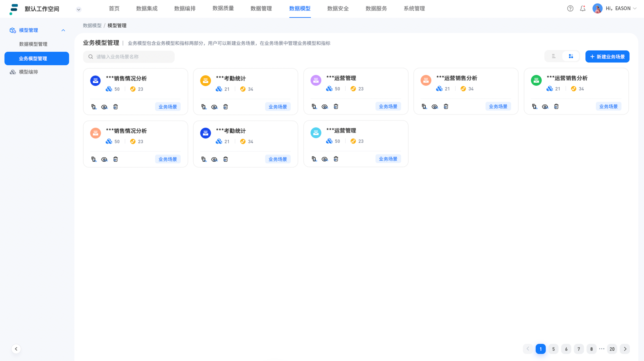Open the notification bell
The width and height of the screenshot is (644, 361).
(583, 9)
